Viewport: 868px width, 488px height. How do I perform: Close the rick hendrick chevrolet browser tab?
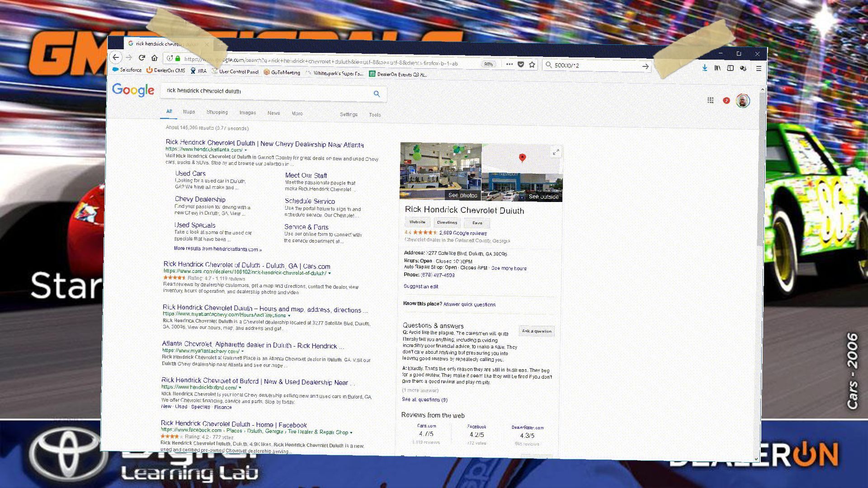207,44
